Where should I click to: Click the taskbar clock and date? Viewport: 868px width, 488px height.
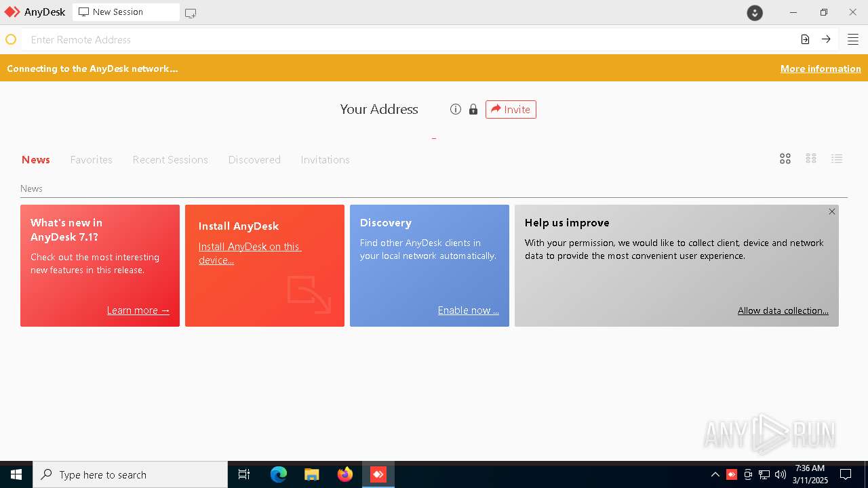coord(810,474)
